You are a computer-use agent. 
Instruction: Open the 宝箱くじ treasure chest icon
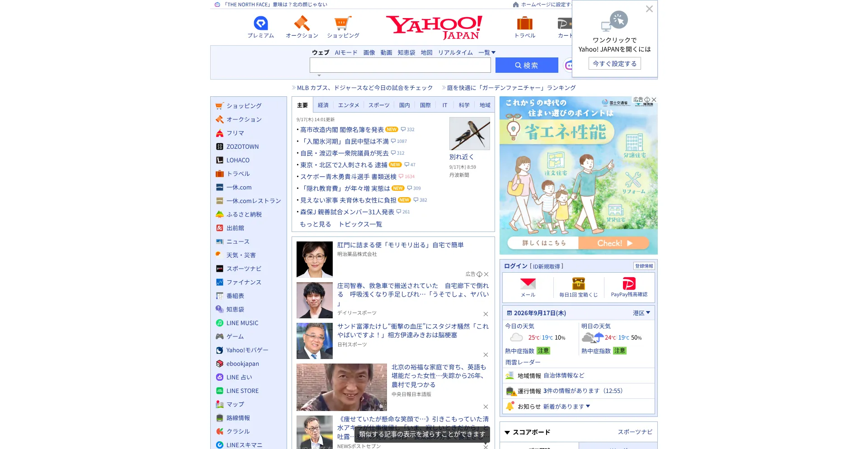pos(578,284)
